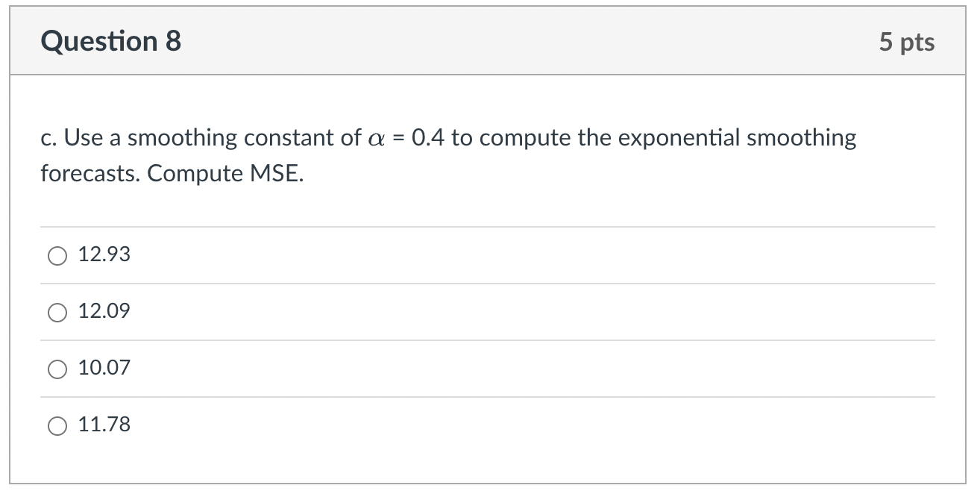Select the radio button for 10.07

click(x=57, y=368)
